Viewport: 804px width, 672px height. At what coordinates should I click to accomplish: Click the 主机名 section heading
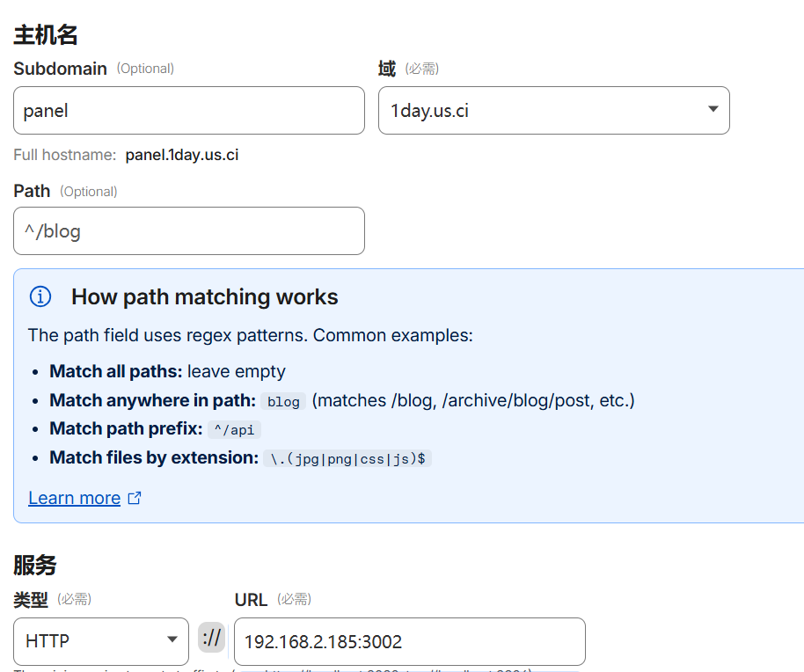pyautogui.click(x=46, y=35)
